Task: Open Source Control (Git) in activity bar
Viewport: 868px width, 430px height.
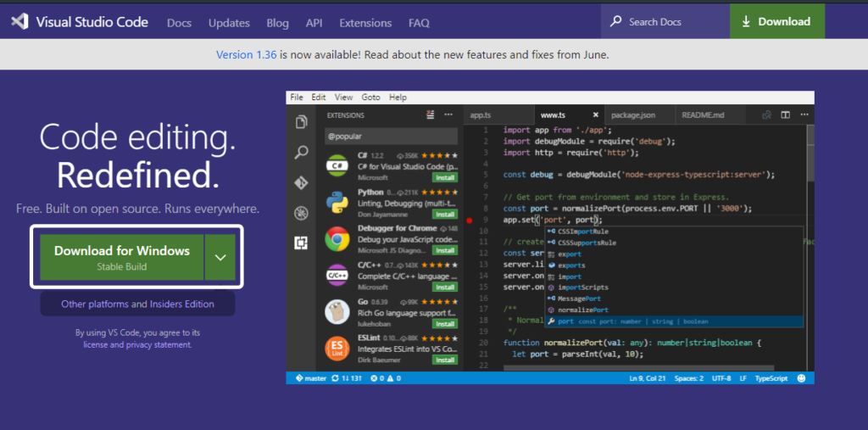Action: tap(301, 183)
